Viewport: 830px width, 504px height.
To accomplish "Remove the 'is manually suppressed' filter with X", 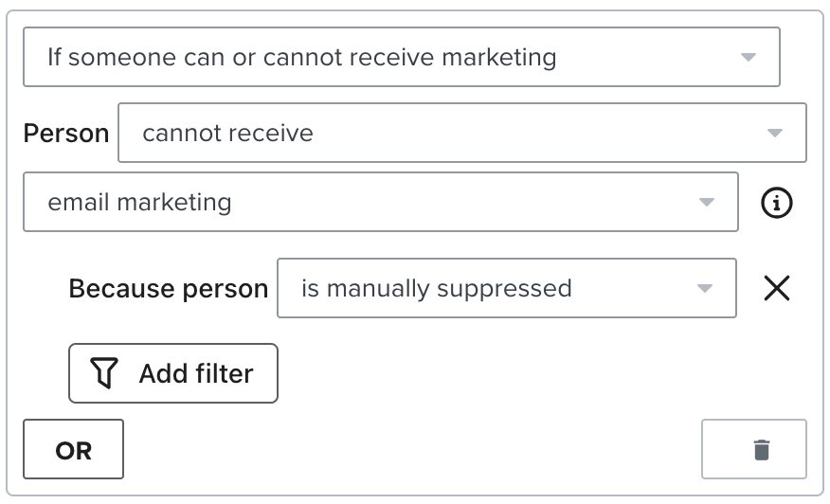I will (x=776, y=288).
